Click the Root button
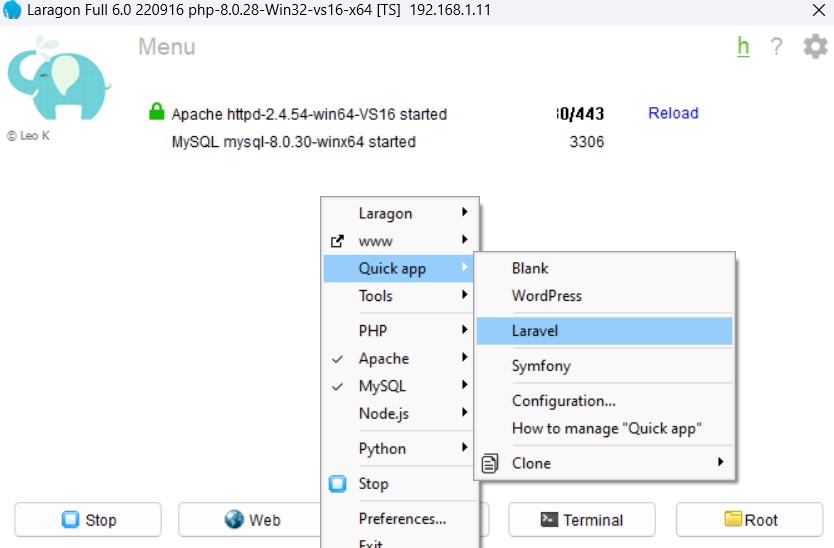The height and width of the screenshot is (548, 834). pyautogui.click(x=749, y=519)
